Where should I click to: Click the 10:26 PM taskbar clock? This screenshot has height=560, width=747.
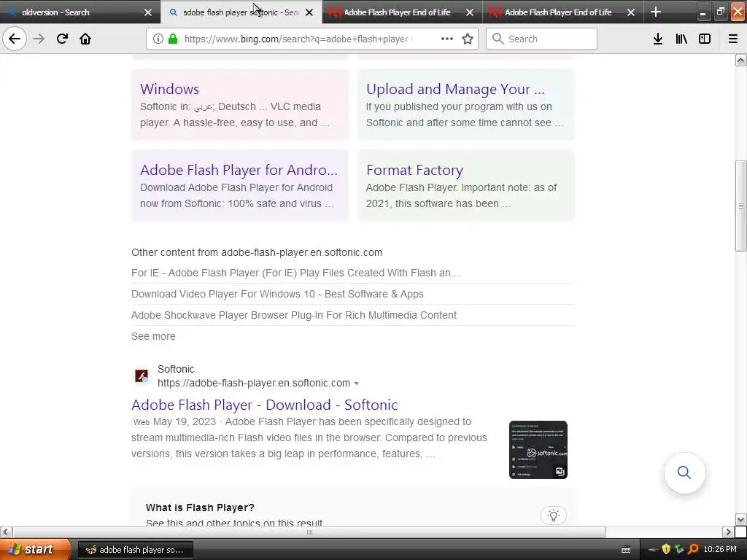point(720,550)
